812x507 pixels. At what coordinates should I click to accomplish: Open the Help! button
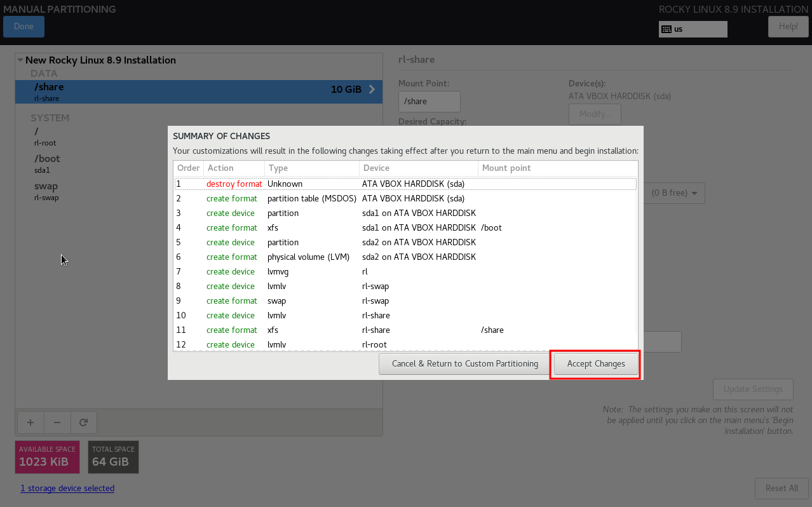pyautogui.click(x=788, y=27)
